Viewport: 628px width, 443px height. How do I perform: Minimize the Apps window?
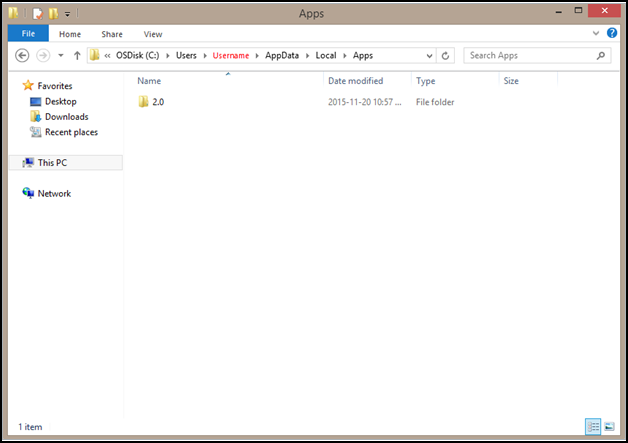click(x=559, y=12)
